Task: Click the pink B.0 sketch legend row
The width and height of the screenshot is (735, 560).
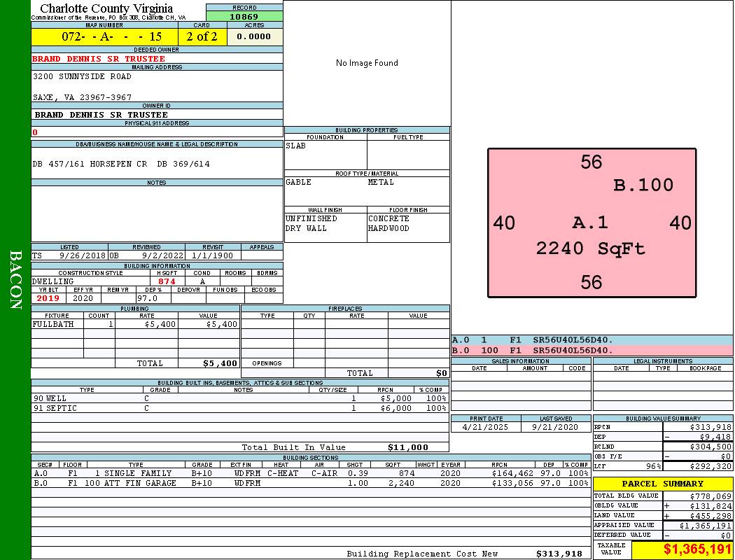Action: click(x=591, y=350)
